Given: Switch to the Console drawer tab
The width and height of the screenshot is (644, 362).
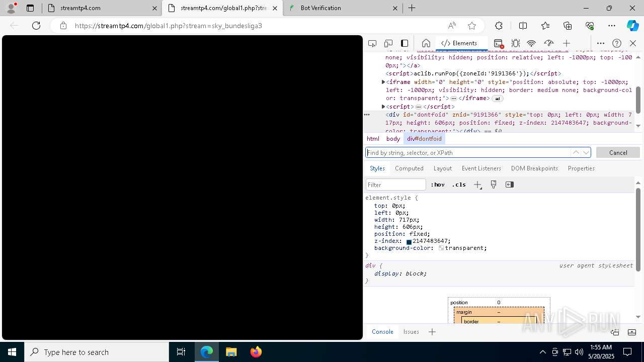Looking at the screenshot, I should [x=382, y=332].
